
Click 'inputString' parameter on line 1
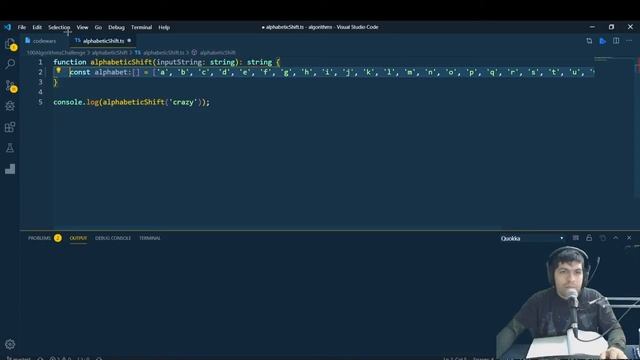tap(179, 62)
